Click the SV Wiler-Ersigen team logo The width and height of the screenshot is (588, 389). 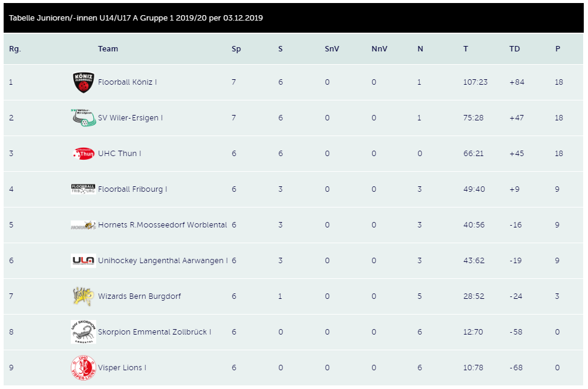(83, 118)
